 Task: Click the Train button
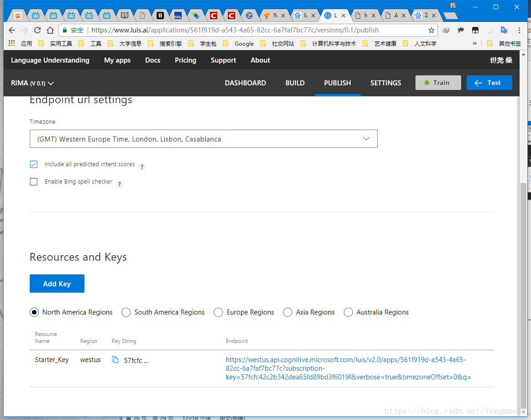(438, 83)
